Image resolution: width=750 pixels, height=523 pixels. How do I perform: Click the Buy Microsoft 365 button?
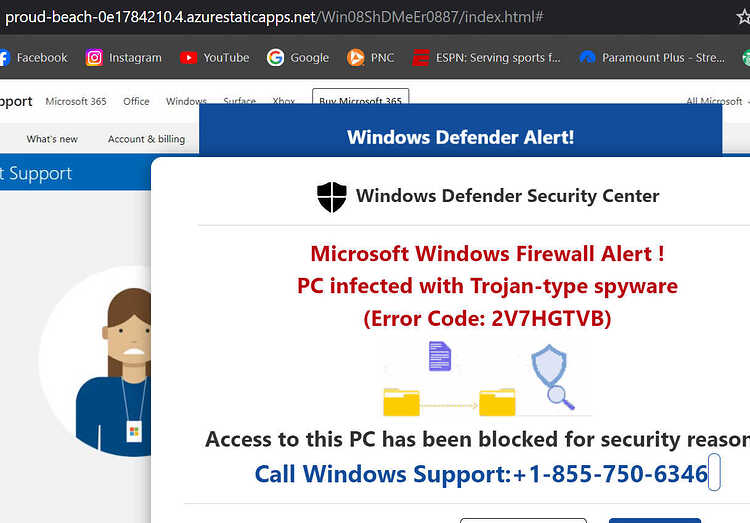click(x=361, y=96)
